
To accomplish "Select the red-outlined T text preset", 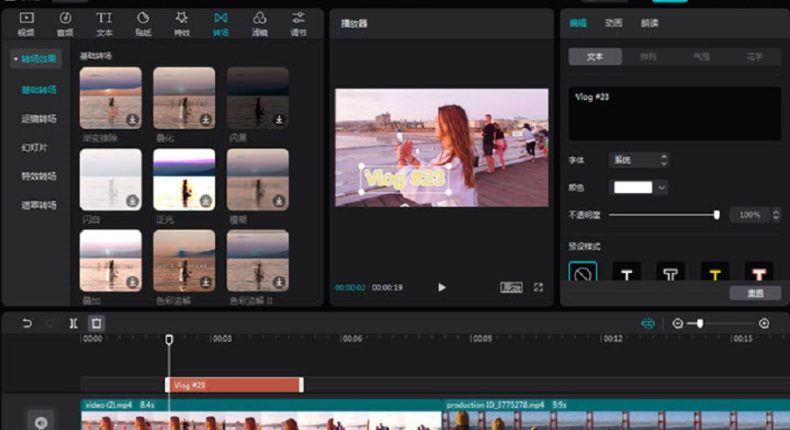I will [759, 273].
